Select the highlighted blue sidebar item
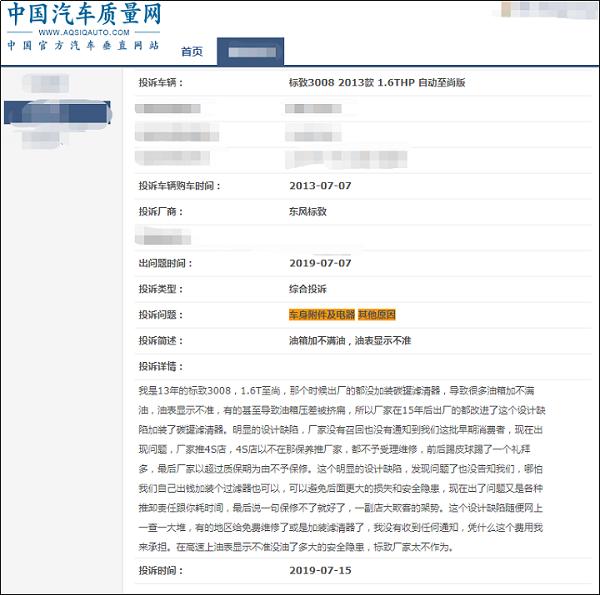This screenshot has width=600, height=595. 57,112
